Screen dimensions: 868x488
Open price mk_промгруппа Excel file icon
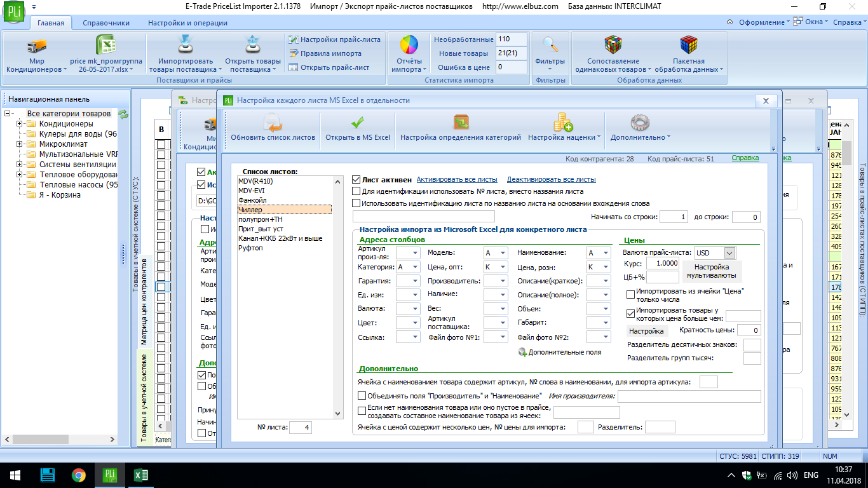(105, 45)
